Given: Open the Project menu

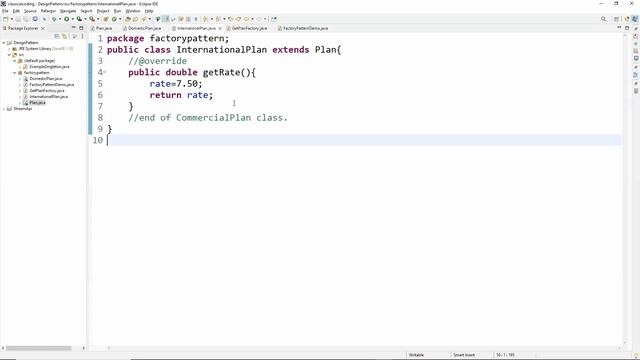Looking at the screenshot, I should coord(103,11).
